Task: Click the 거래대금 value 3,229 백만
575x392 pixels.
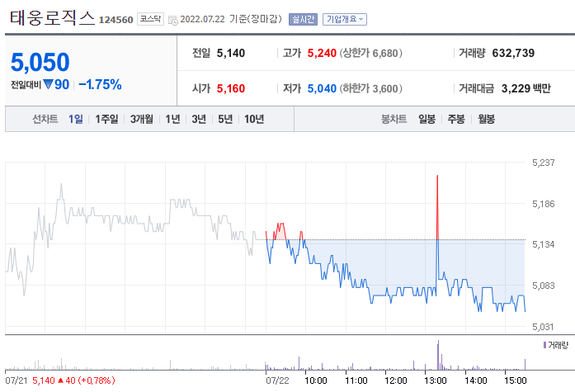Action: [x=526, y=88]
